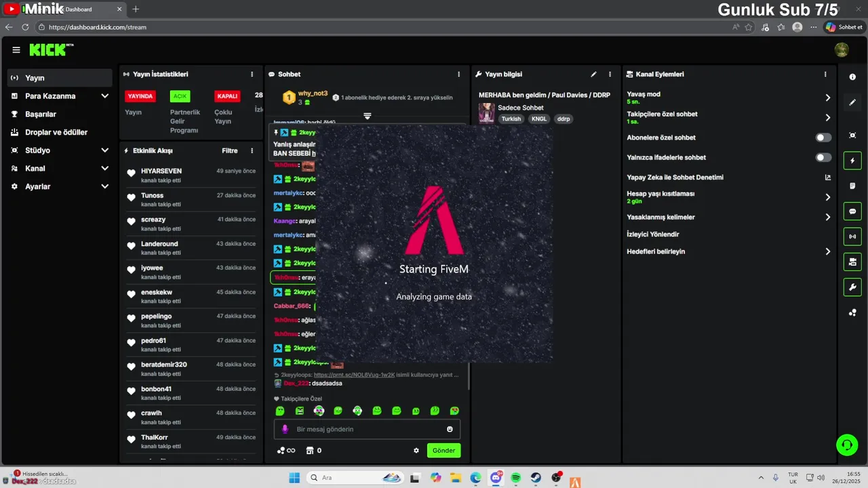
Task: Toggle the lightning activity widget icon
Action: [852, 161]
